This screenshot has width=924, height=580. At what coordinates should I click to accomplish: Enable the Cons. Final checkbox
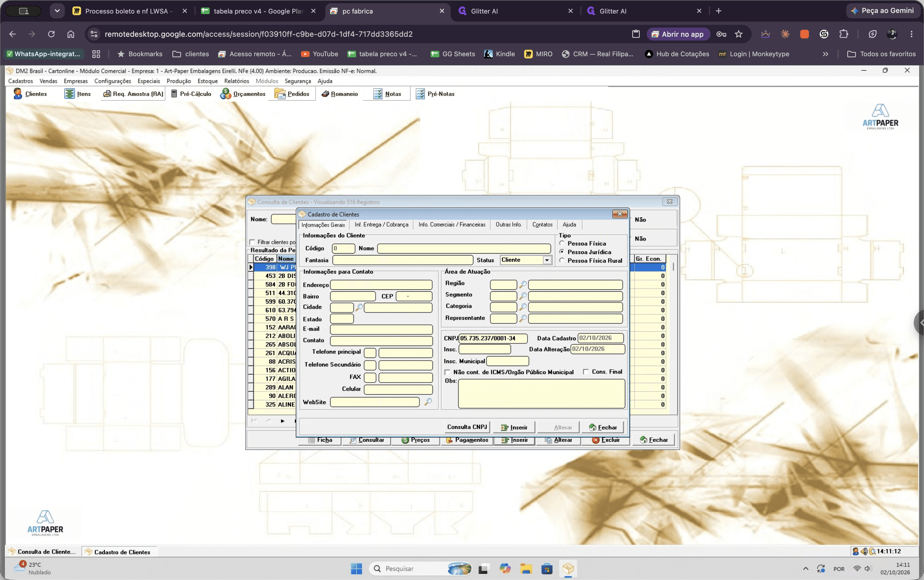coord(586,372)
